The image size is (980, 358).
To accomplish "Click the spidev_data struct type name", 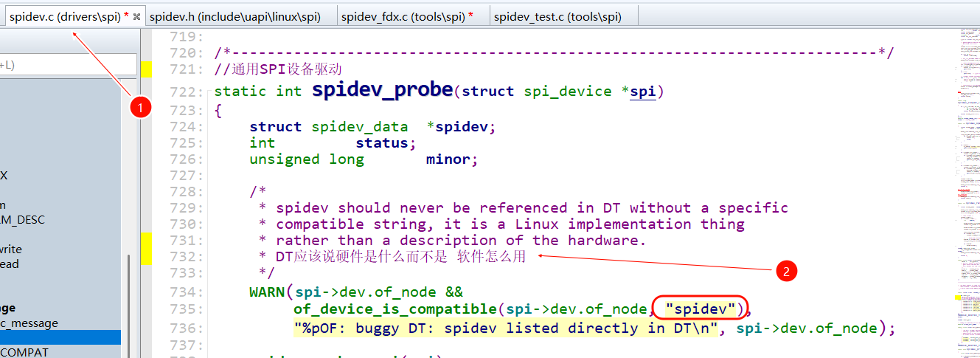I will click(360, 127).
